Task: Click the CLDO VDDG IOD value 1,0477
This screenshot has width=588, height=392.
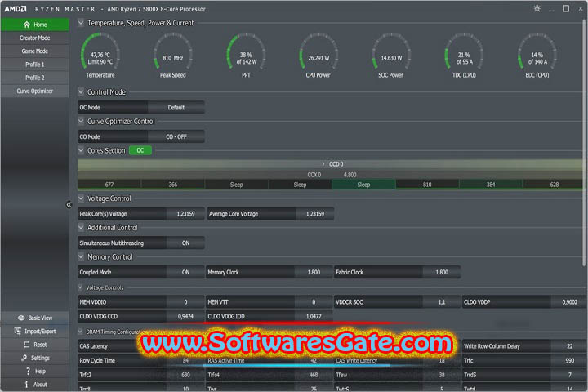Action: (314, 316)
